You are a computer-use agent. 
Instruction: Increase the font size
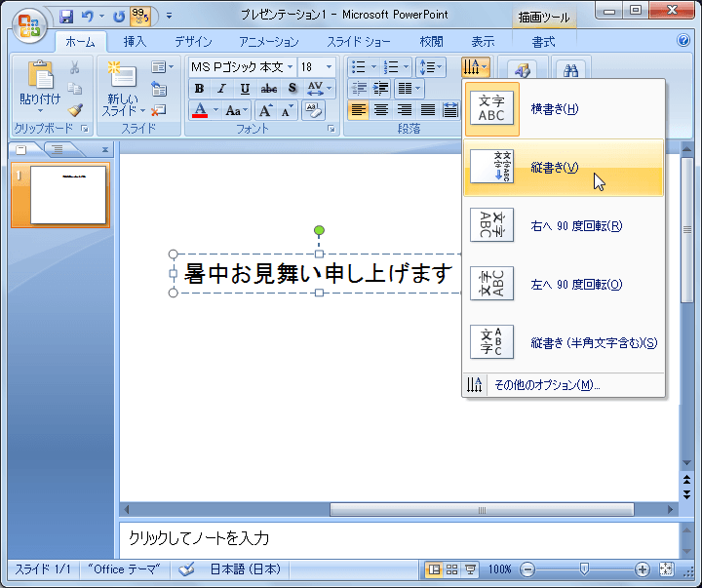pos(265,110)
